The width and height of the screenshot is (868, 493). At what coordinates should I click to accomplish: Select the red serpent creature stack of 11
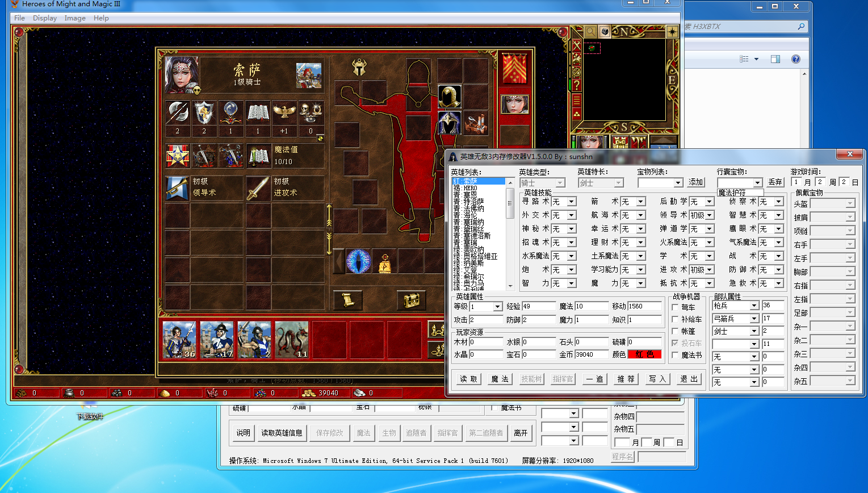click(292, 340)
